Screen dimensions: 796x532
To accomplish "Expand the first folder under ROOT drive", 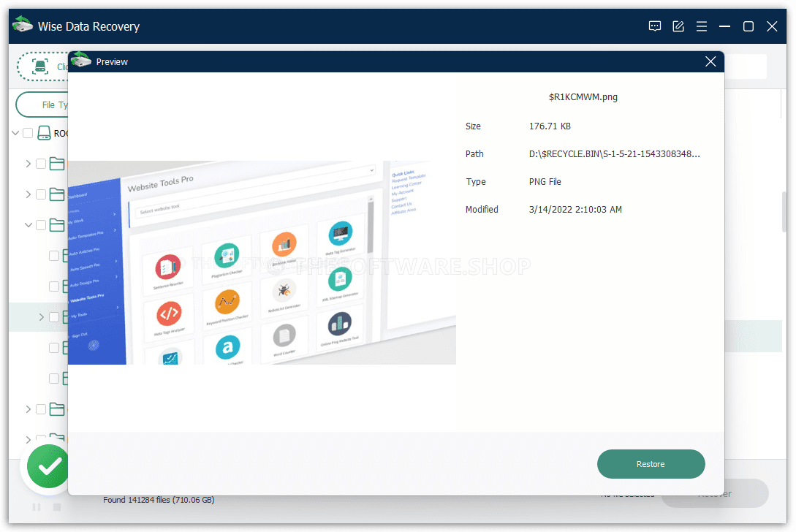I will (29, 164).
